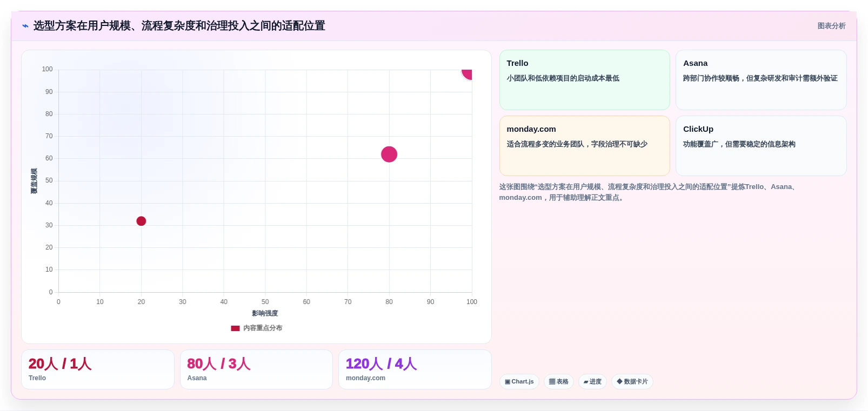
Task: Open the ClickUp card
Action: tap(761, 146)
